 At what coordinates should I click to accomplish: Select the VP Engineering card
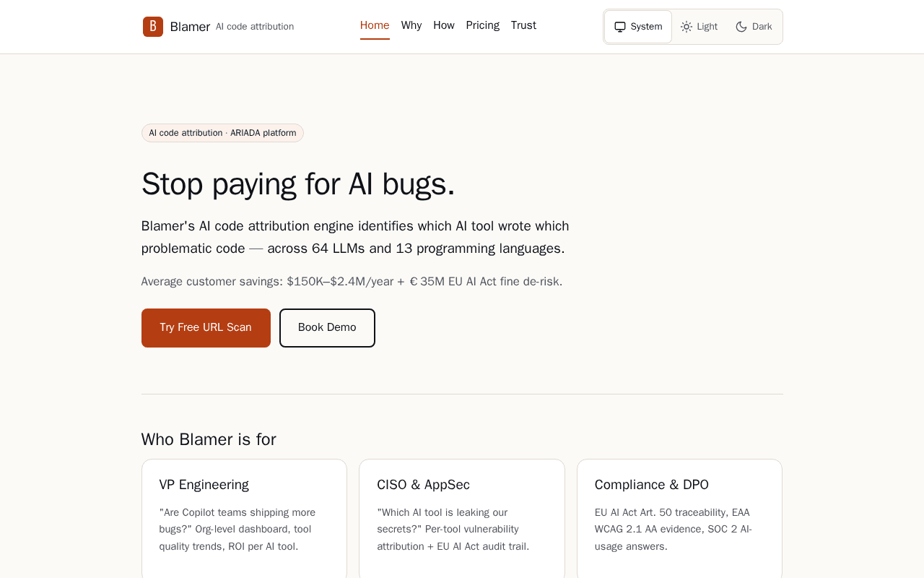(x=244, y=519)
